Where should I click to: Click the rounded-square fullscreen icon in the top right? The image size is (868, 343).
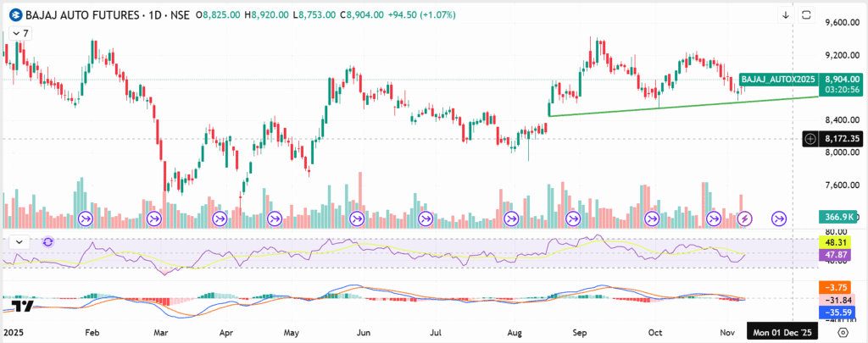pyautogui.click(x=807, y=15)
